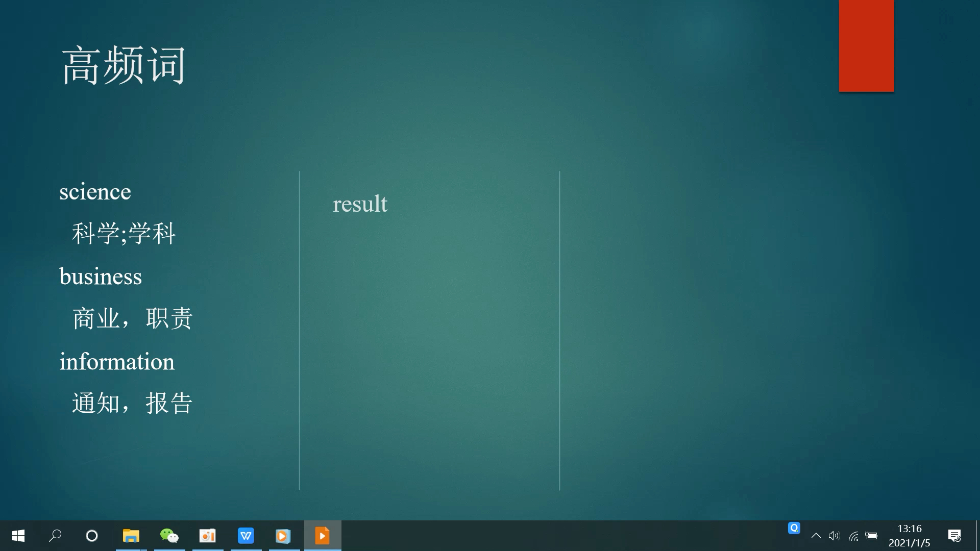Click the WPS Writer taskbar icon
The height and width of the screenshot is (551, 980).
coord(244,536)
